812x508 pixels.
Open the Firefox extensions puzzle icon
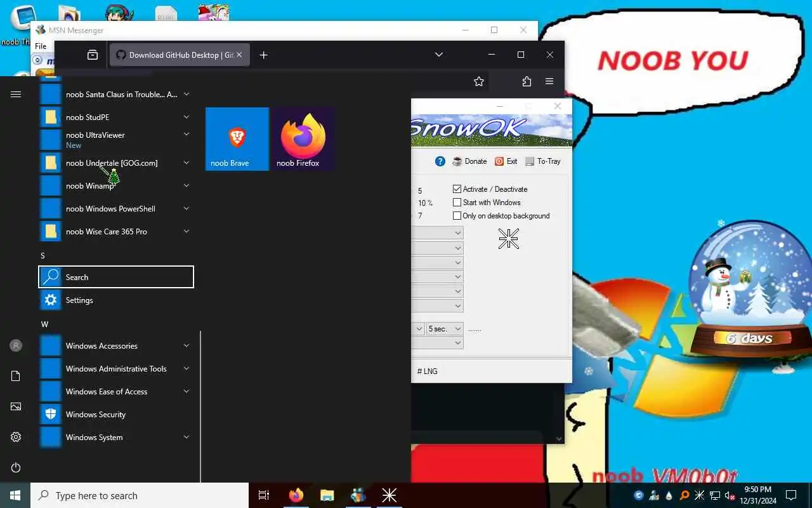(x=527, y=81)
